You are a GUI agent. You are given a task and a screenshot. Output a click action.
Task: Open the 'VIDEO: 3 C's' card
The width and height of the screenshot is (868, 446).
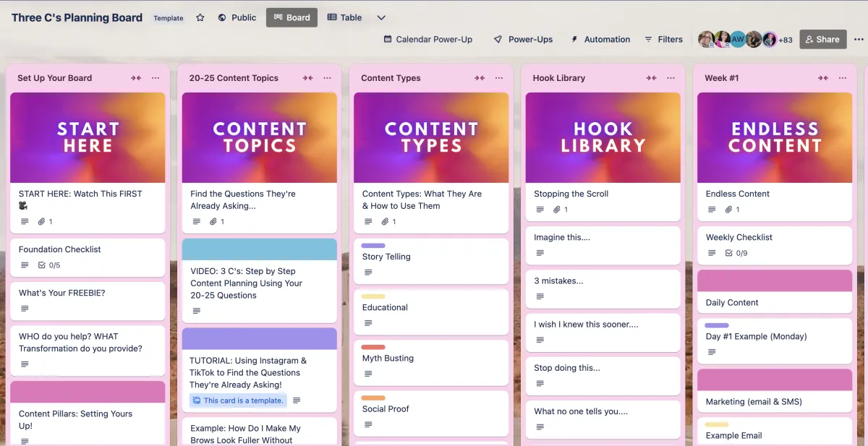point(260,280)
